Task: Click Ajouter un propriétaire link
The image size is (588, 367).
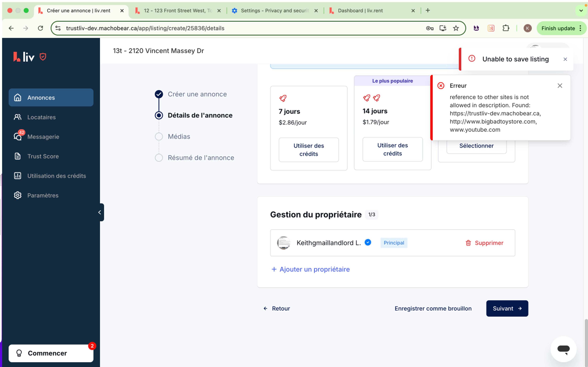Action: pyautogui.click(x=310, y=269)
